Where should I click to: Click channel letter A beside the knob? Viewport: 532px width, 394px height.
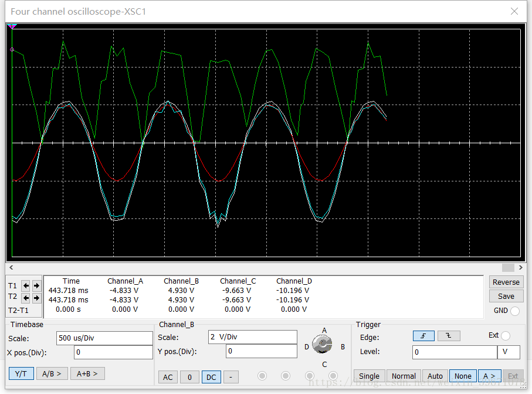(x=324, y=331)
